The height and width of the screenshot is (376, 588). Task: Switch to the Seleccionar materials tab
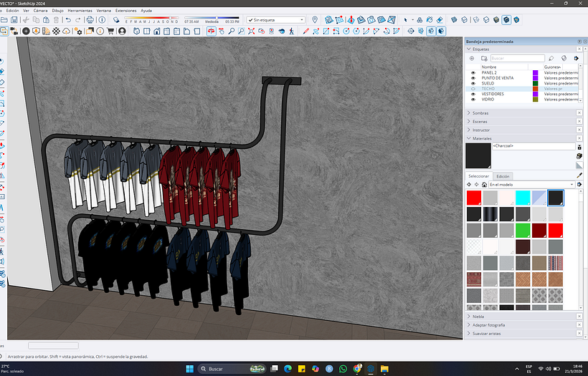479,176
